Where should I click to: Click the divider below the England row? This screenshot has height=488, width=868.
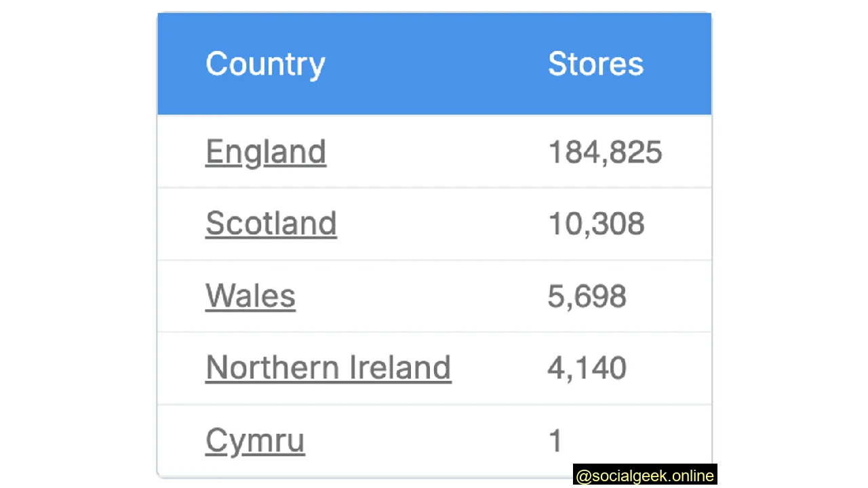[x=434, y=188]
